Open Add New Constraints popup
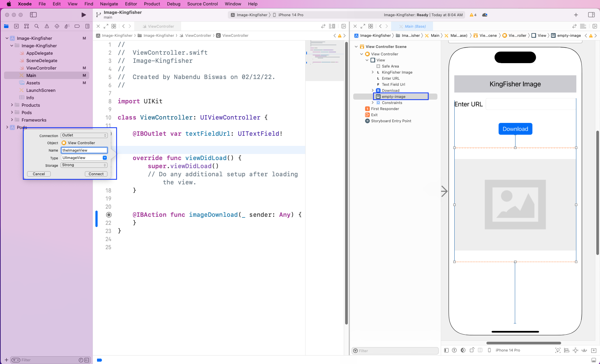This screenshot has height=364, width=600. click(575, 350)
